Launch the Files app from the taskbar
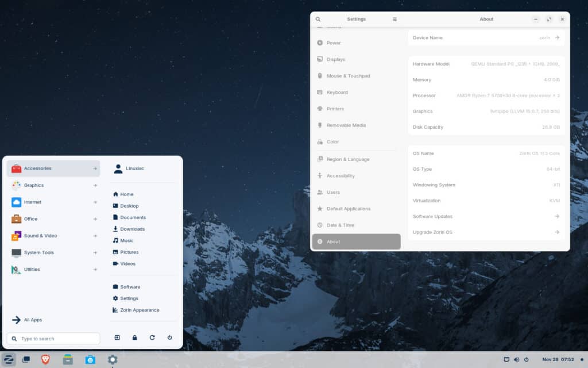The height and width of the screenshot is (368, 588). [69, 361]
